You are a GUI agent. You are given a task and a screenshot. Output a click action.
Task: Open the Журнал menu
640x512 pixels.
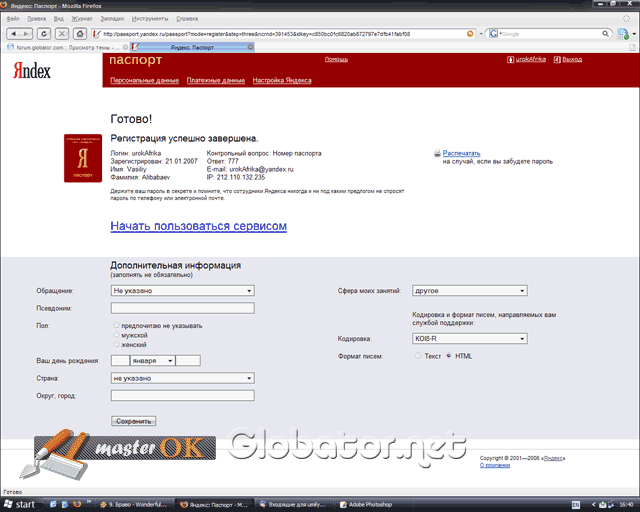(x=82, y=19)
